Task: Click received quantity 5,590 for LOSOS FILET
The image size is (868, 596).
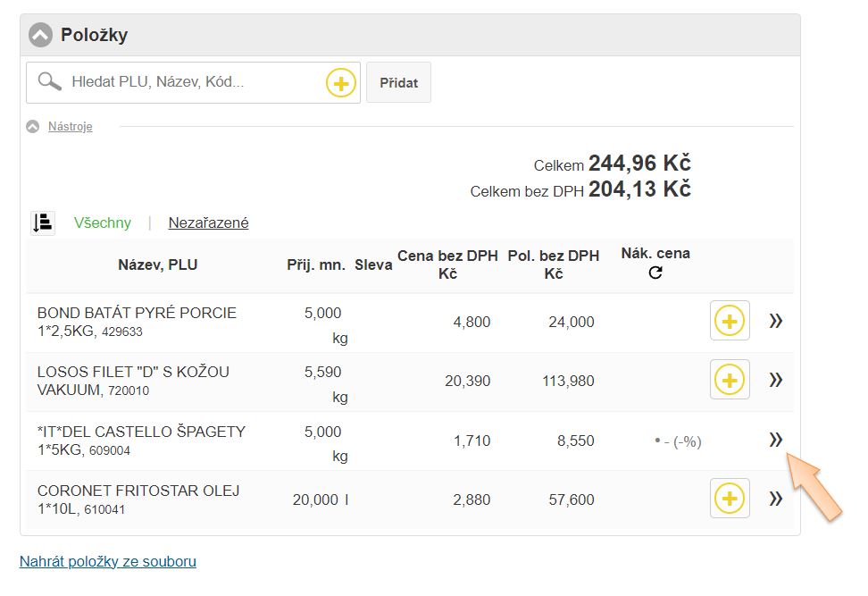Action: click(322, 372)
